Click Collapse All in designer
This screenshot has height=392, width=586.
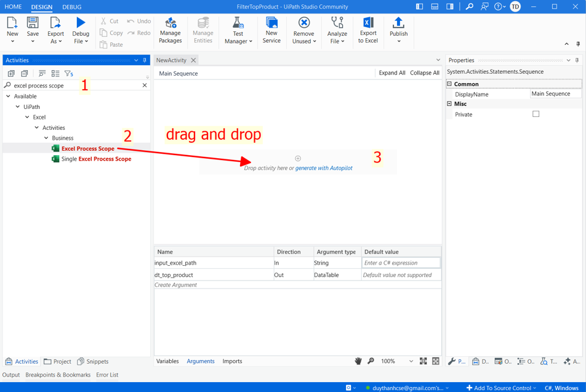pos(425,73)
